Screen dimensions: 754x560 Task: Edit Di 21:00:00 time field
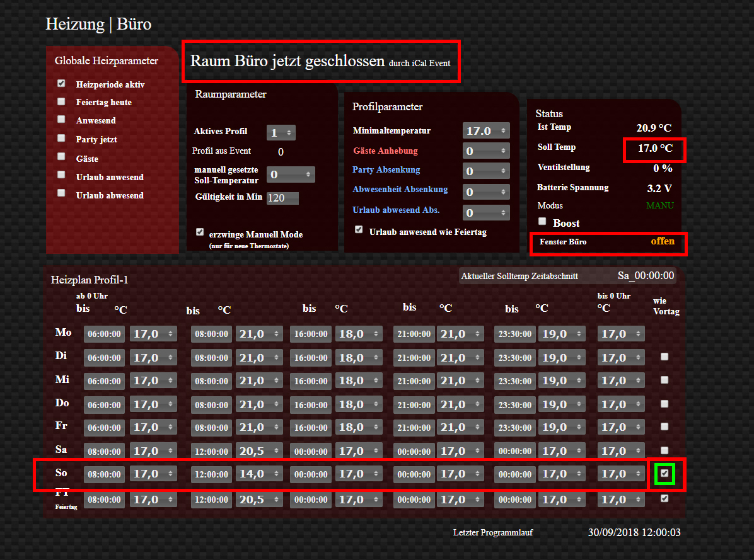[414, 358]
